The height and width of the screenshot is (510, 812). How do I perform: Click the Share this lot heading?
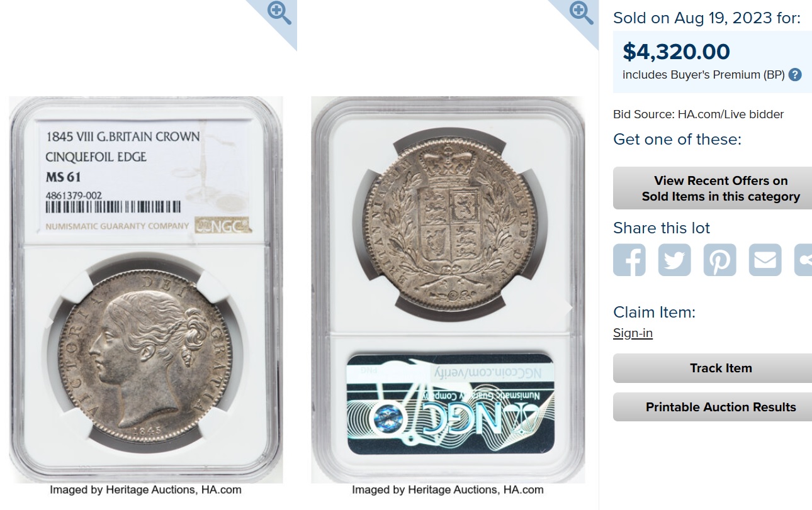click(662, 228)
